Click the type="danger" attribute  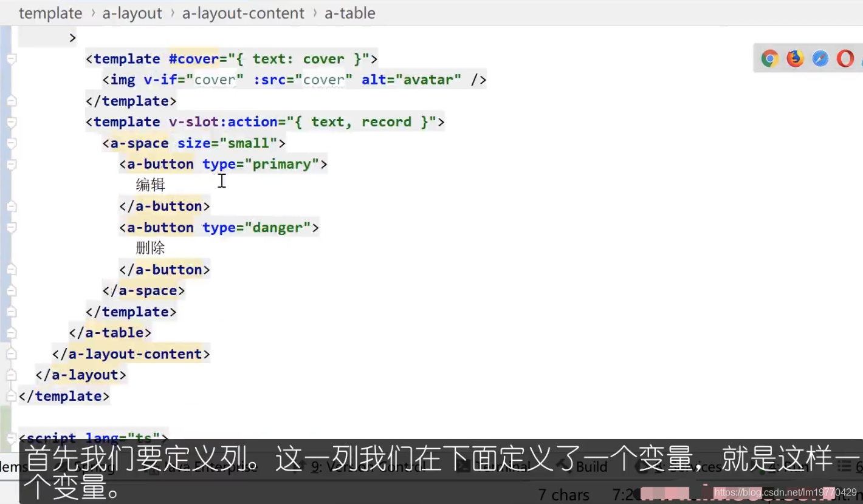point(256,227)
